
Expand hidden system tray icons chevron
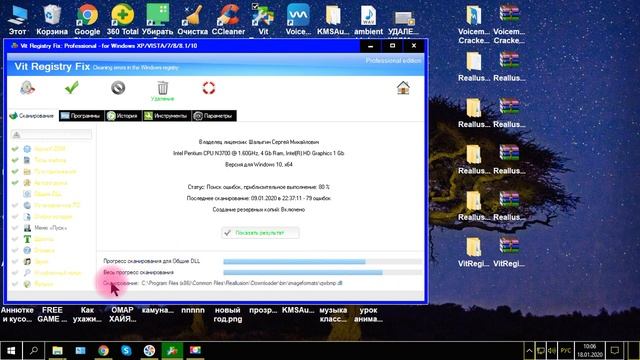tap(529, 351)
